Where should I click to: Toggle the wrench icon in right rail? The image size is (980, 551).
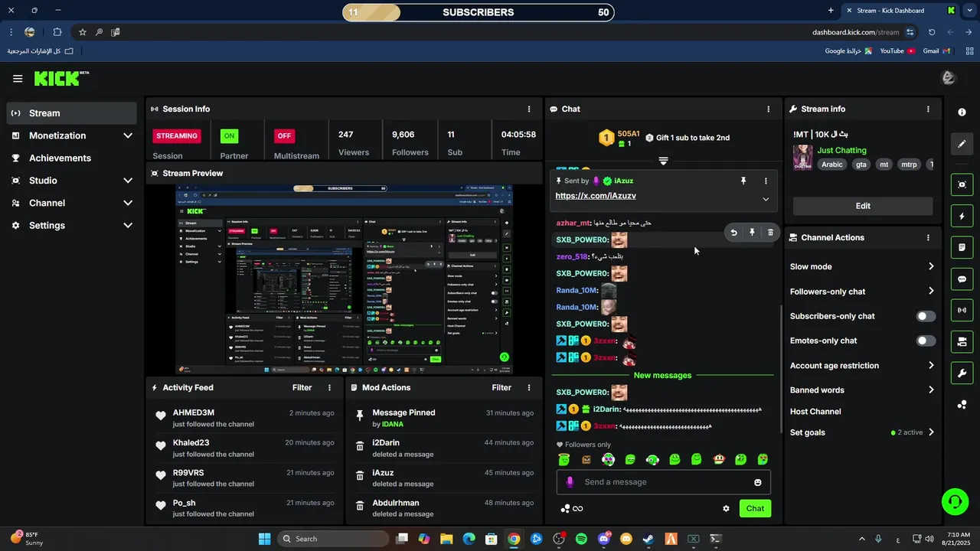coord(962,373)
